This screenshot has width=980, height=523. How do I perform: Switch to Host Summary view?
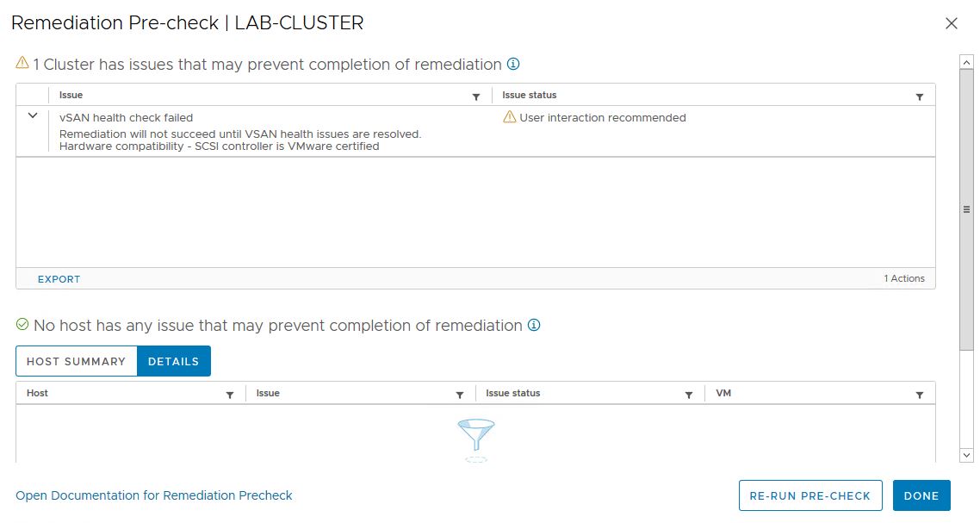(77, 362)
